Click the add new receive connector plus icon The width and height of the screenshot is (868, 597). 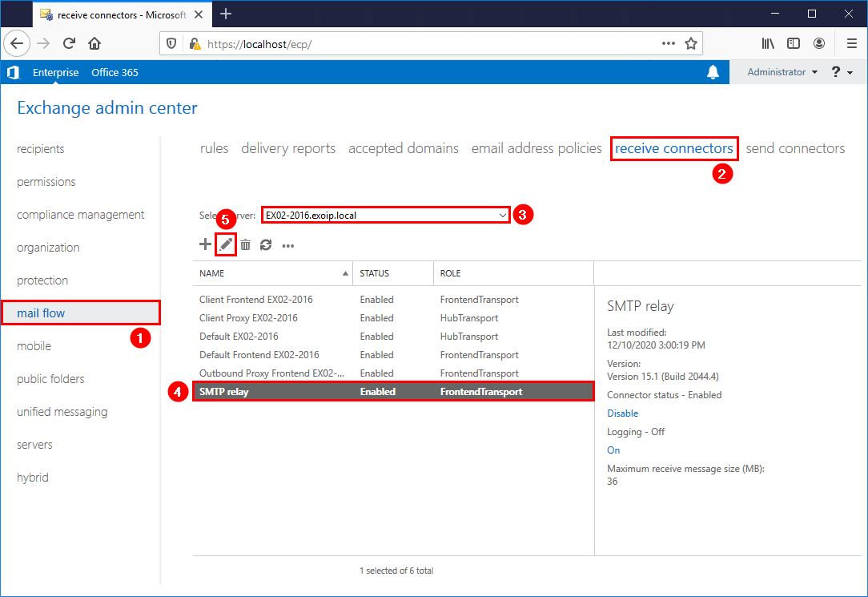205,244
